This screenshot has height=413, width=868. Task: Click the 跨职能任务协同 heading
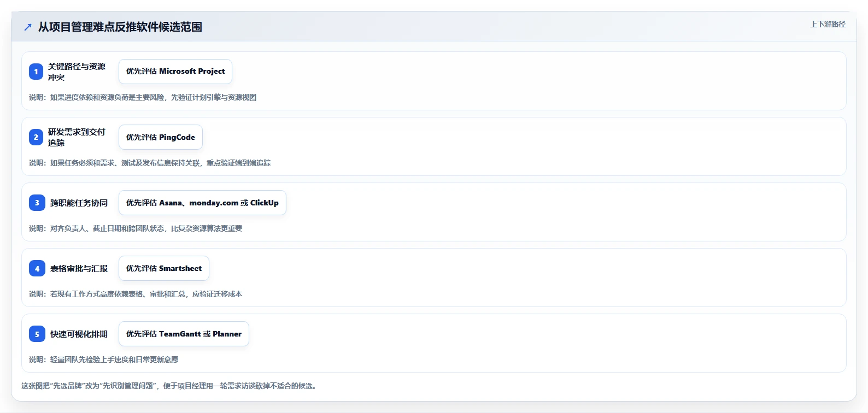click(79, 203)
